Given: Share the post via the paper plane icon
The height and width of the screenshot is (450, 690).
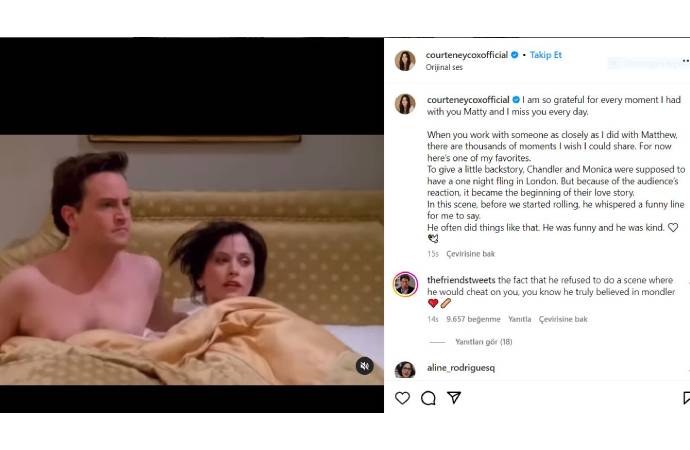Looking at the screenshot, I should (454, 398).
